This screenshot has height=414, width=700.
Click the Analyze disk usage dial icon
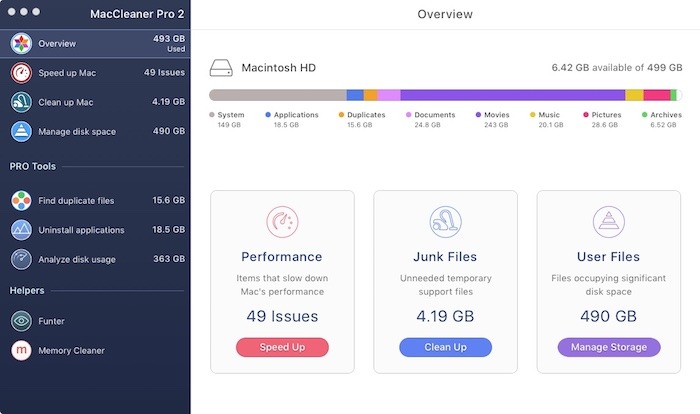(x=21, y=259)
